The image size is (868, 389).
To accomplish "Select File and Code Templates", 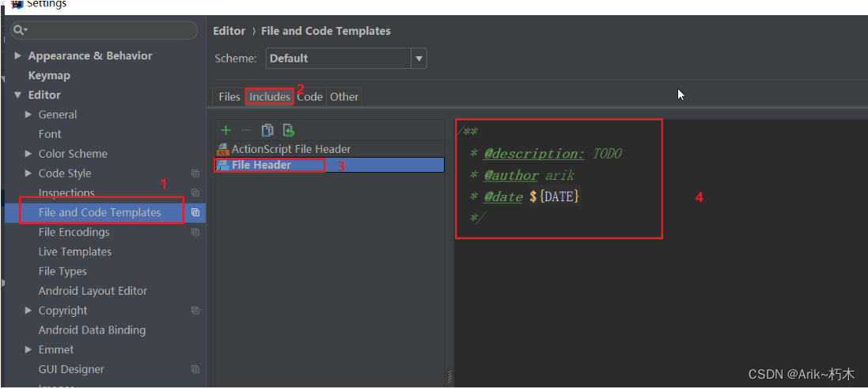I will pos(100,213).
